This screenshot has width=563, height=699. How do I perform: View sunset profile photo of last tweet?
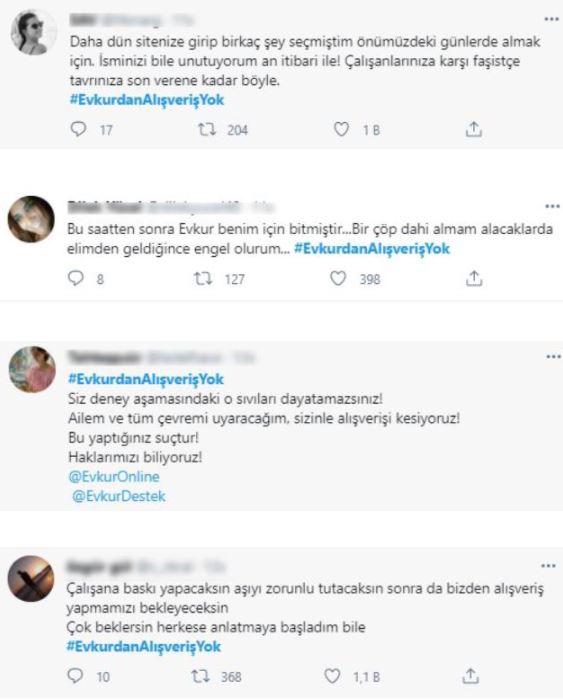click(31, 579)
